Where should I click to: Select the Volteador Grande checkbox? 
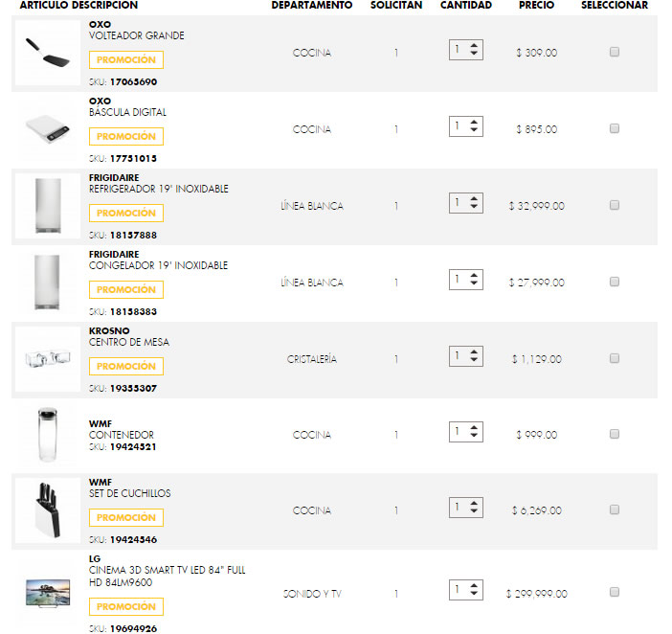pos(615,52)
